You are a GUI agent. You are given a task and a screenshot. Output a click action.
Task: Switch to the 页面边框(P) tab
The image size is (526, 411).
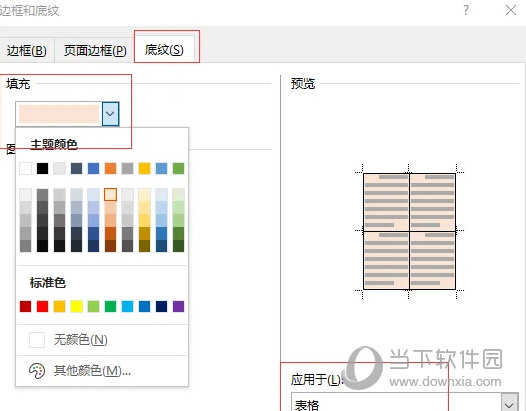[95, 51]
